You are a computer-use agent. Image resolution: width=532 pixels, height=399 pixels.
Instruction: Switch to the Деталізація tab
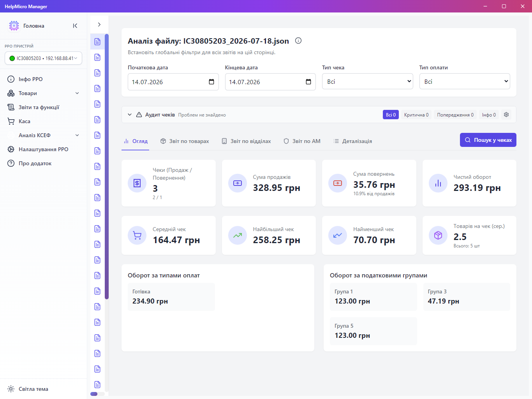click(352, 141)
